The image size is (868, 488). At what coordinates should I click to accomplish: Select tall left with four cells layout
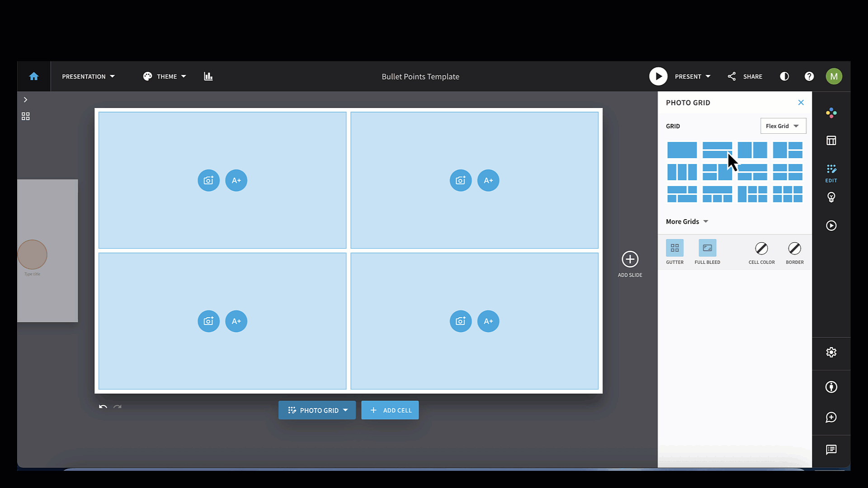[x=753, y=194]
